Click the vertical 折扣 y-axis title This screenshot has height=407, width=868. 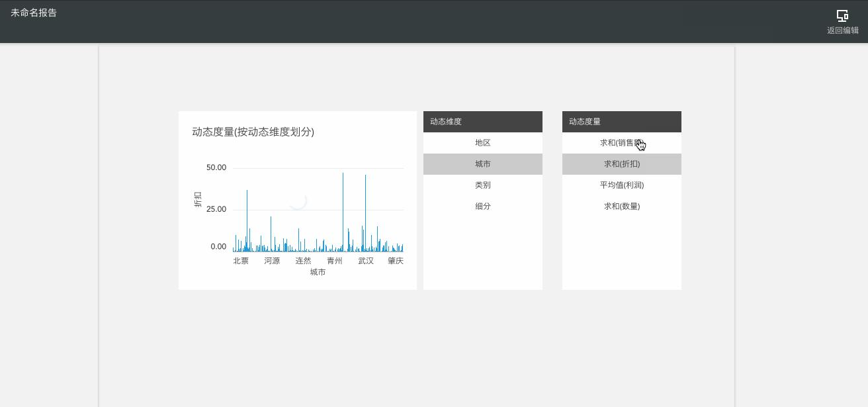coord(198,199)
